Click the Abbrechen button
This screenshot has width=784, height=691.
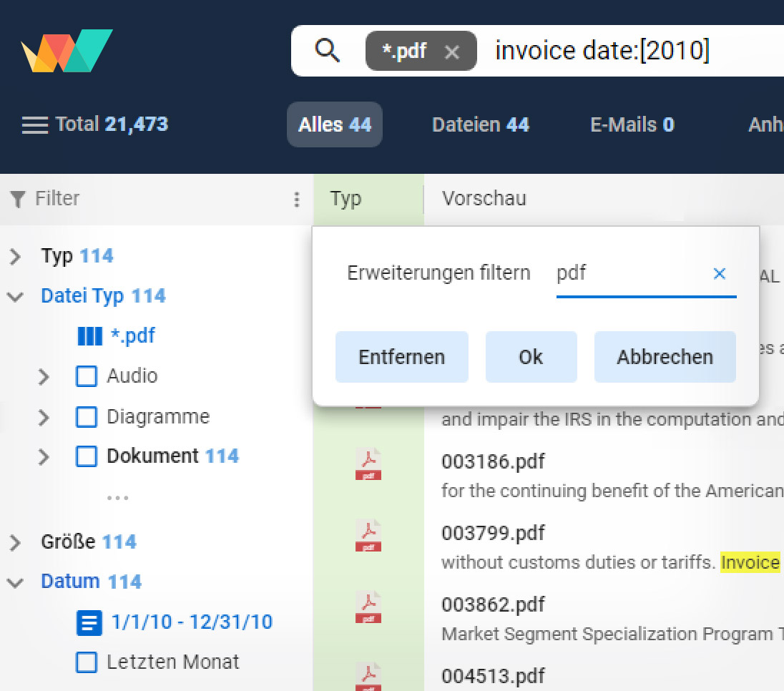(x=665, y=357)
